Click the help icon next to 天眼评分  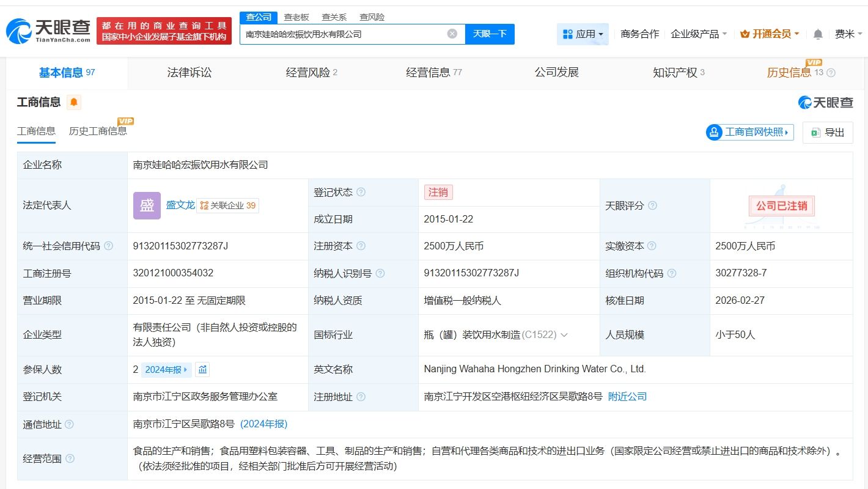point(652,206)
